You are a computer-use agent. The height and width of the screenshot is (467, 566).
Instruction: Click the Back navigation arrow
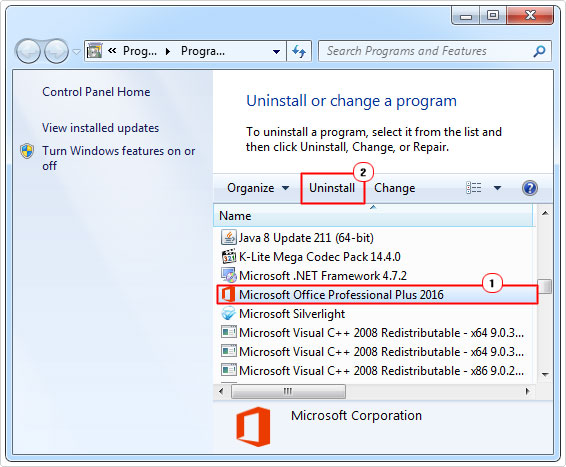pos(27,51)
